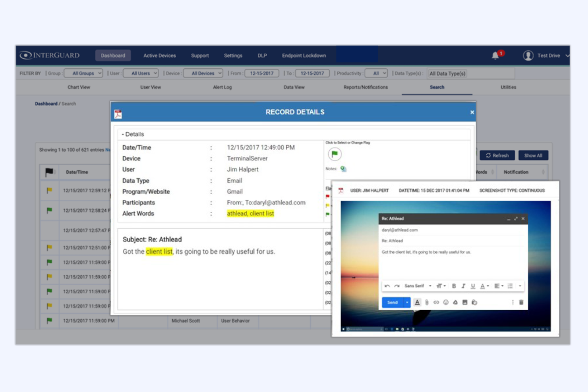Click undo in the email compose toolbar
Image resolution: width=588 pixels, height=392 pixels.
387,286
